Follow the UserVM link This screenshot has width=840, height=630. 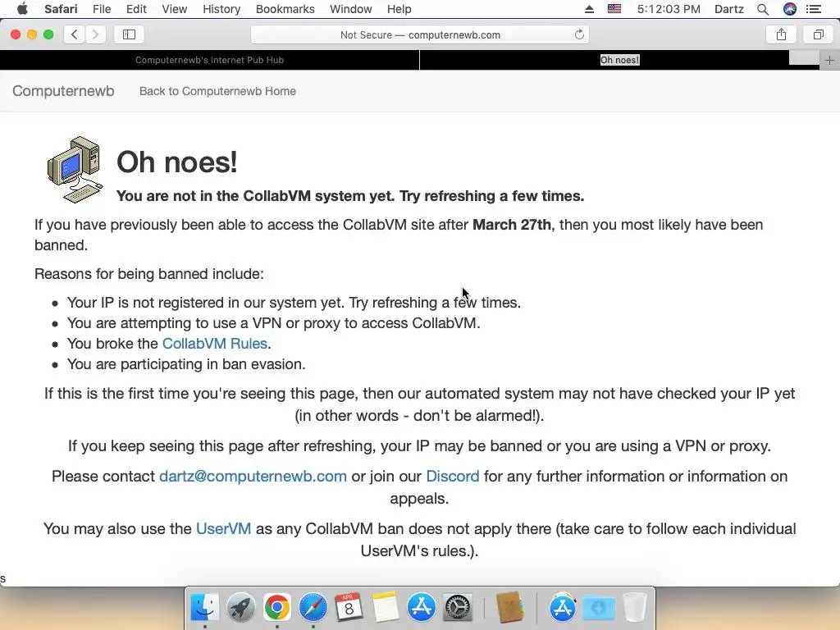click(x=223, y=529)
